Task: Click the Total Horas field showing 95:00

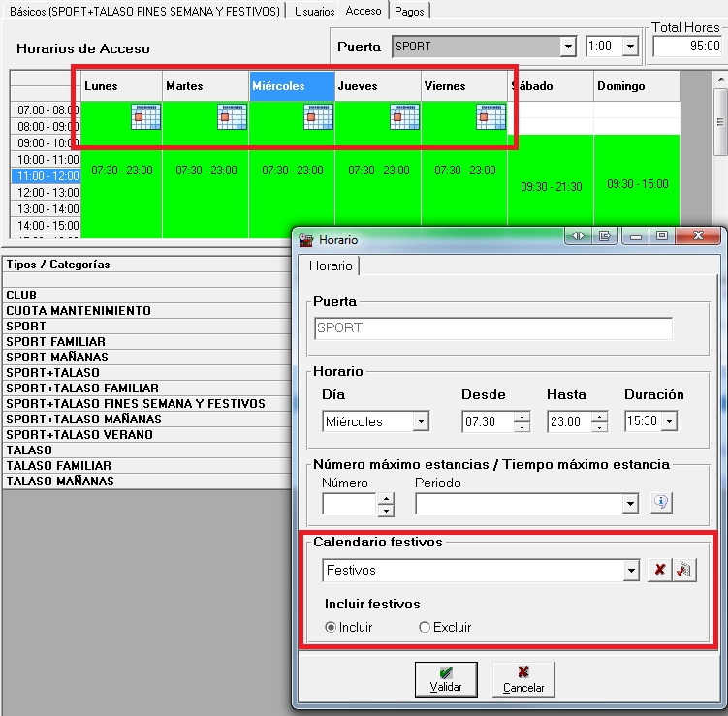Action: (x=687, y=46)
